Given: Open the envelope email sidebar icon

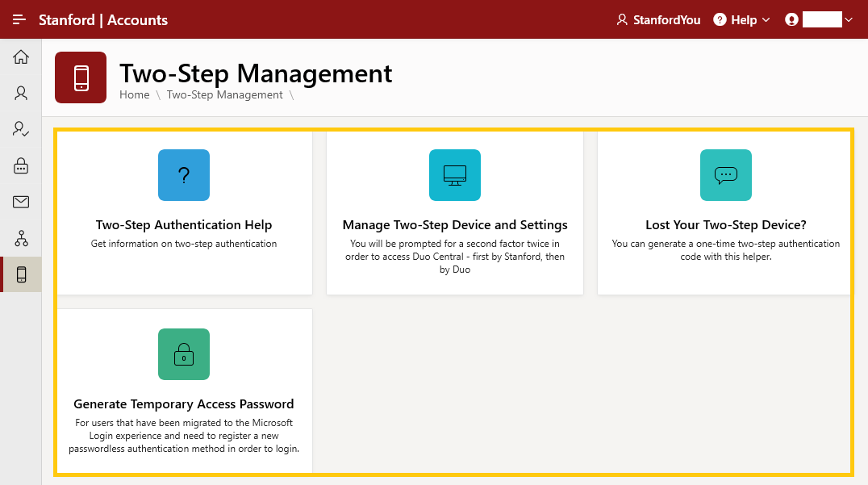Looking at the screenshot, I should [21, 202].
